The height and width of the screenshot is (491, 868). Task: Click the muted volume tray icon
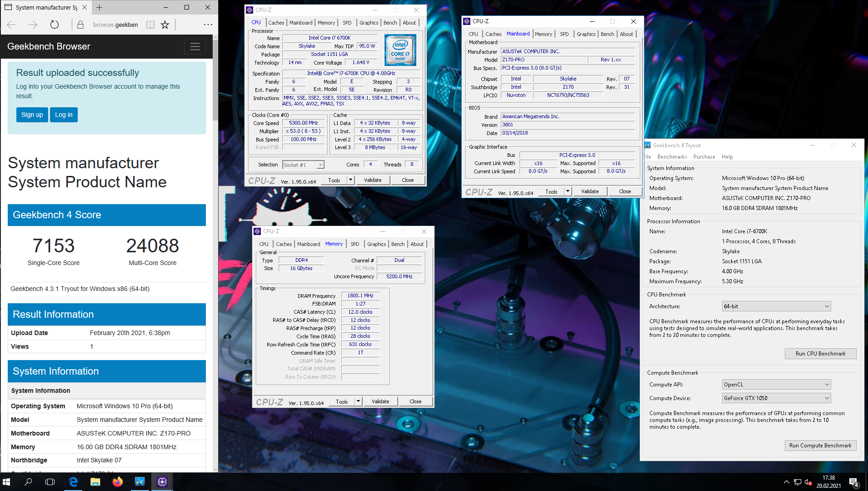coord(808,482)
